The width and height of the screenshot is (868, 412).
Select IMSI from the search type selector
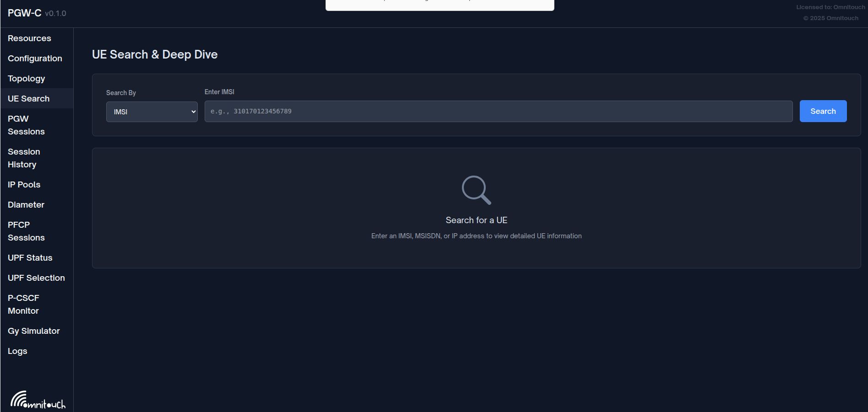pyautogui.click(x=152, y=111)
